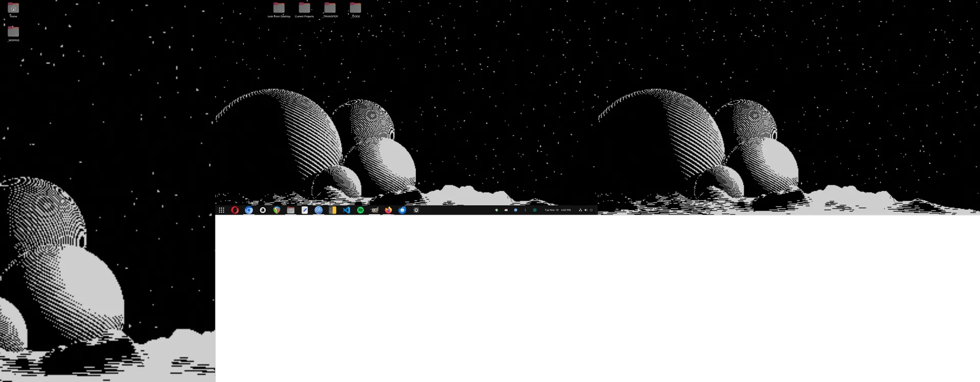
Task: Launch Opera browser from the dock
Action: pyautogui.click(x=235, y=210)
